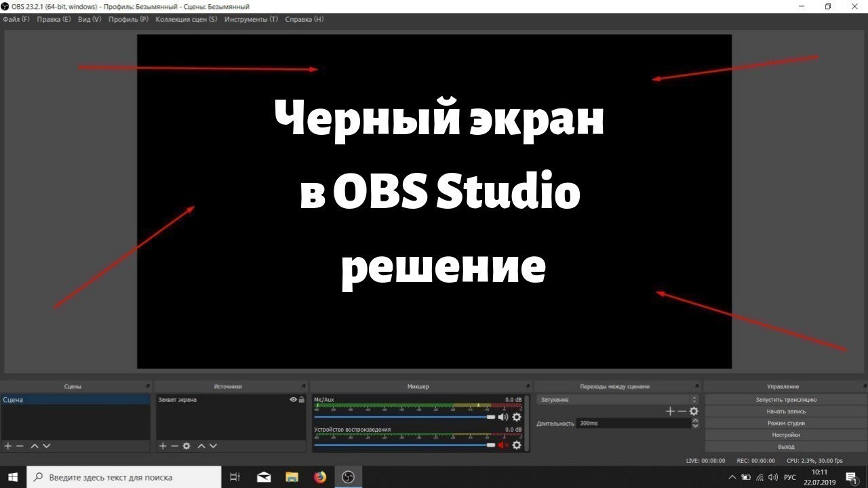Click CPU: 2.3%, 30.00 fps status

pos(814,460)
